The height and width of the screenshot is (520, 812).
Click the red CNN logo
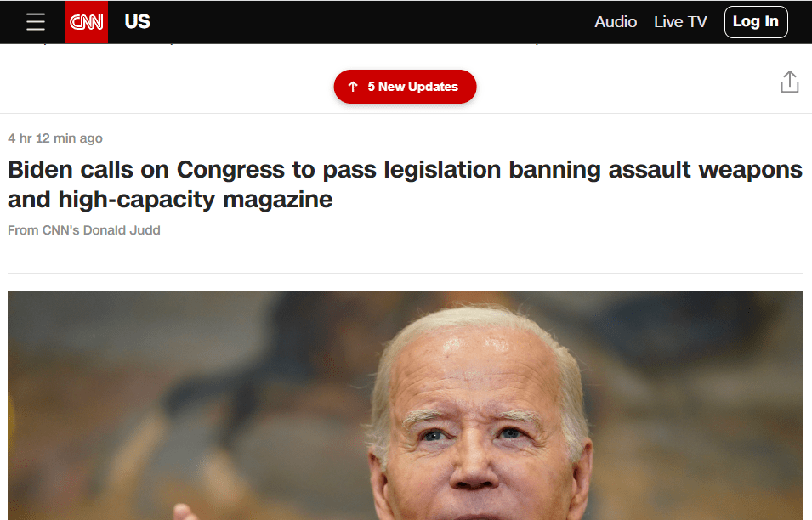[87, 22]
